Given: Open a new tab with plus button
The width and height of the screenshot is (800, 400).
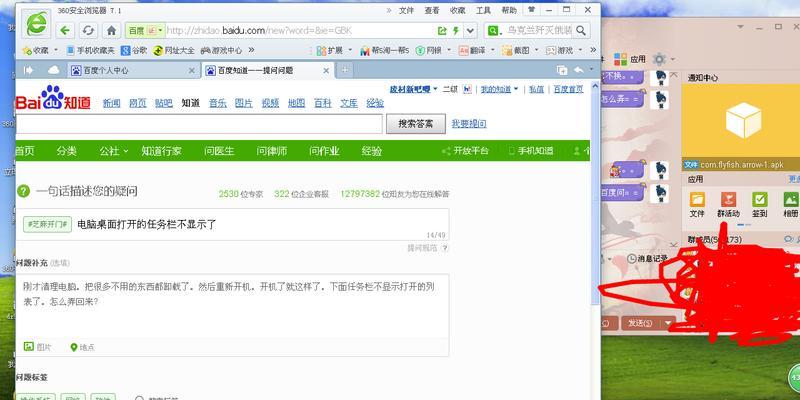Looking at the screenshot, I should 345,70.
